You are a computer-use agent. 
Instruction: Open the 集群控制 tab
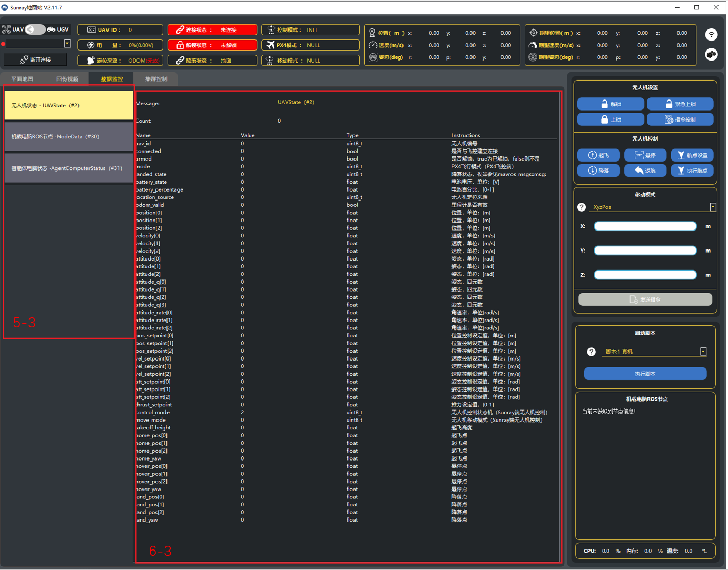156,79
